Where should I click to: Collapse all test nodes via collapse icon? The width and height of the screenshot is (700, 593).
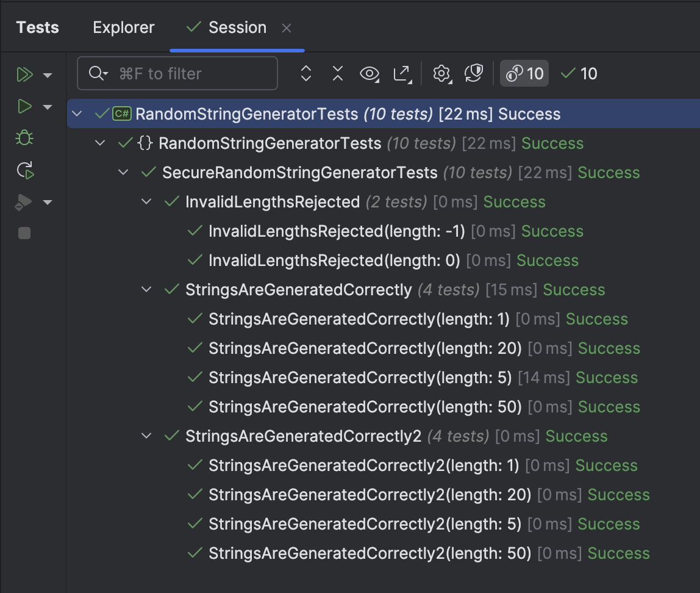coord(337,73)
